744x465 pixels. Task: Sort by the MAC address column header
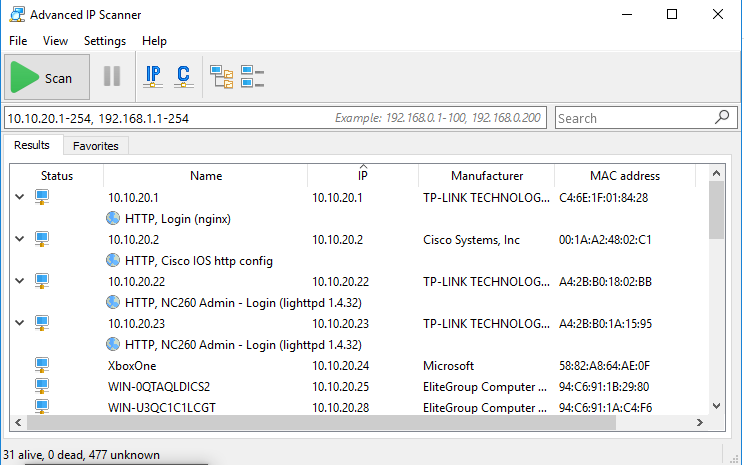(x=625, y=176)
